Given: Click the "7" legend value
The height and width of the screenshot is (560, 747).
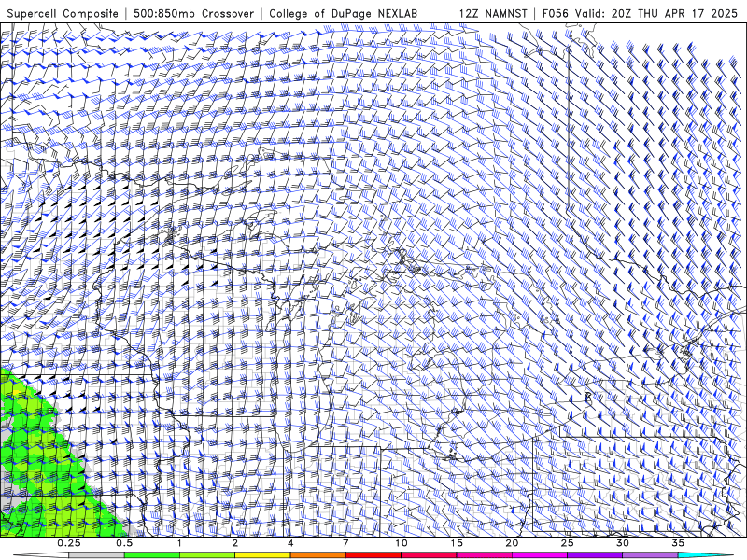Looking at the screenshot, I should click(345, 543).
